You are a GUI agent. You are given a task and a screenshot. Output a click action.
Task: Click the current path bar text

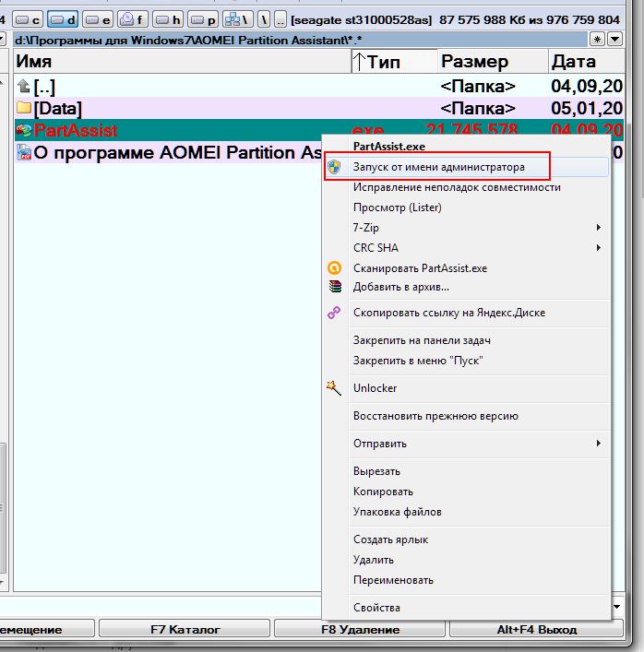[x=188, y=40]
